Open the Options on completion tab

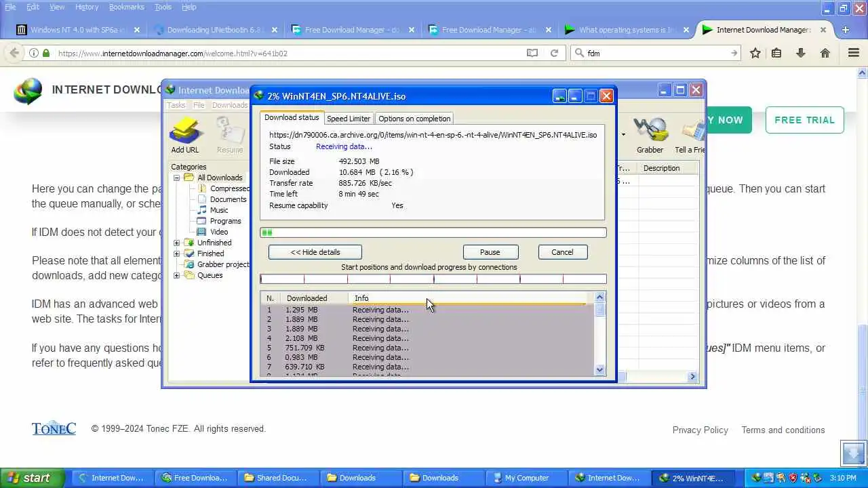pyautogui.click(x=414, y=119)
